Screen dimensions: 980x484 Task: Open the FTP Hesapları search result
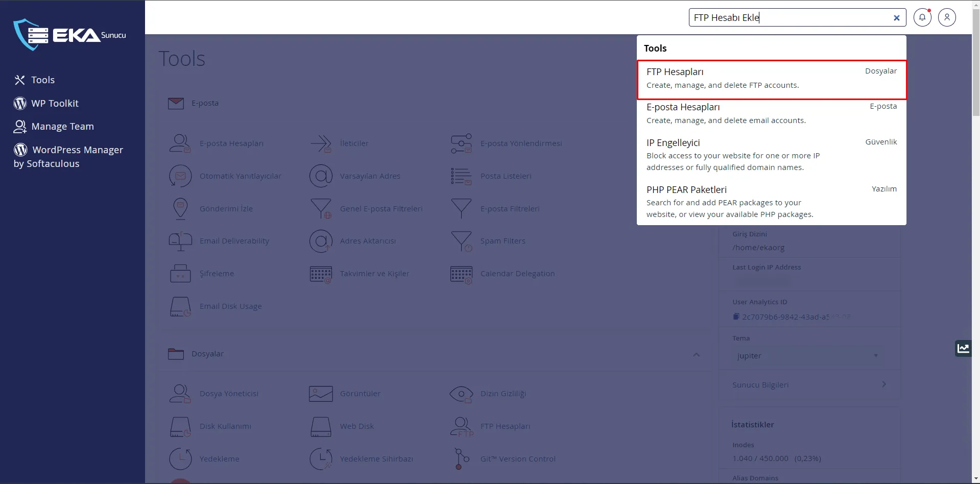point(771,80)
